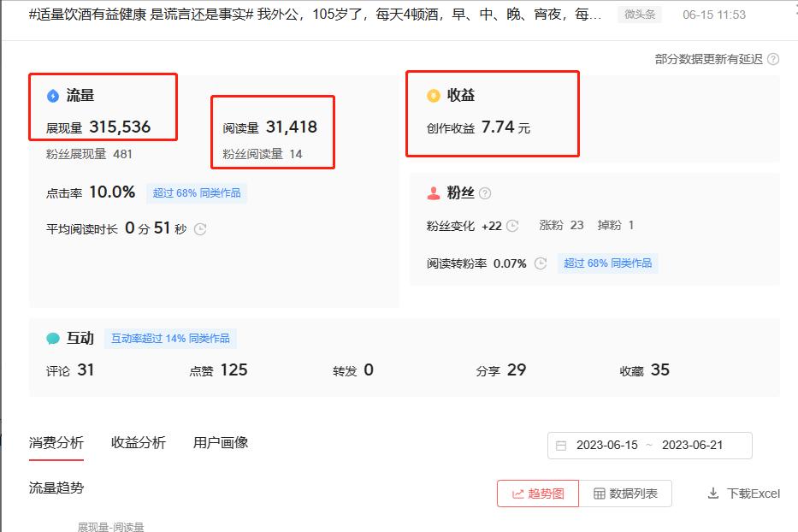This screenshot has width=798, height=532.
Task: Click the 微头条 label near the post title
Action: [x=639, y=14]
